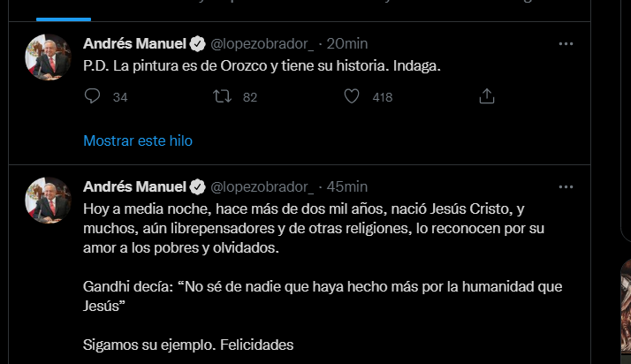Reply to the Orozco painting tweet
Screen dimensions: 631x364
click(x=94, y=97)
